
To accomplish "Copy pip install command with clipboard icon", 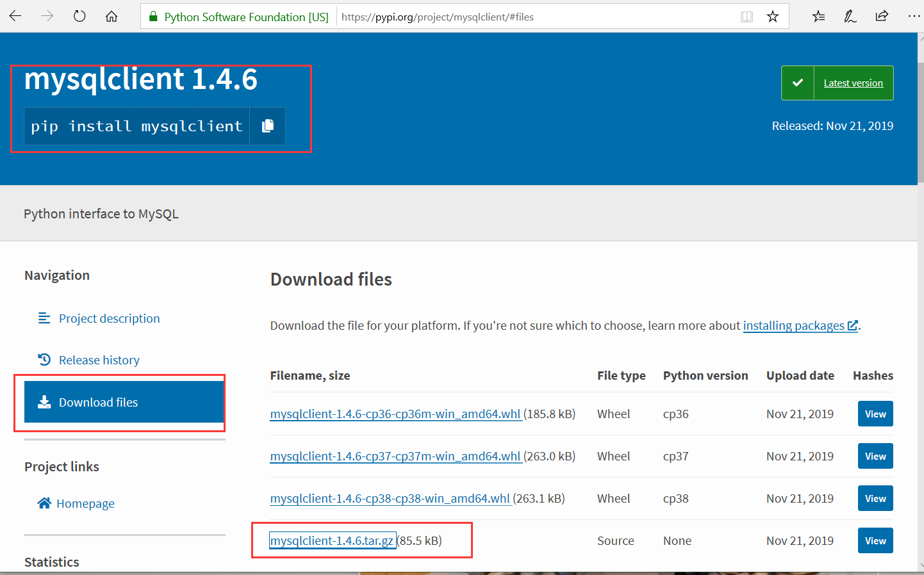I will (x=268, y=126).
